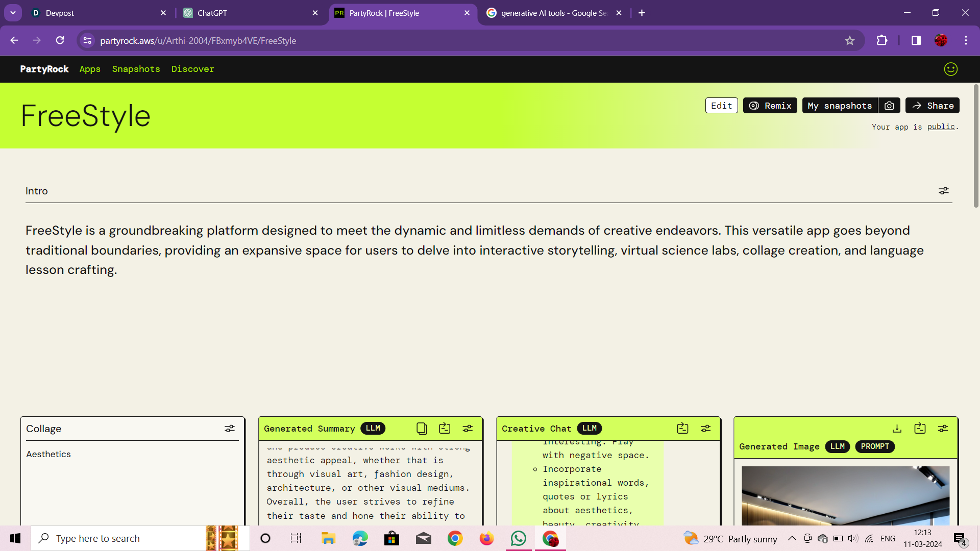Bookmark this page with star icon
Screen dimensions: 980x551
pyautogui.click(x=849, y=40)
